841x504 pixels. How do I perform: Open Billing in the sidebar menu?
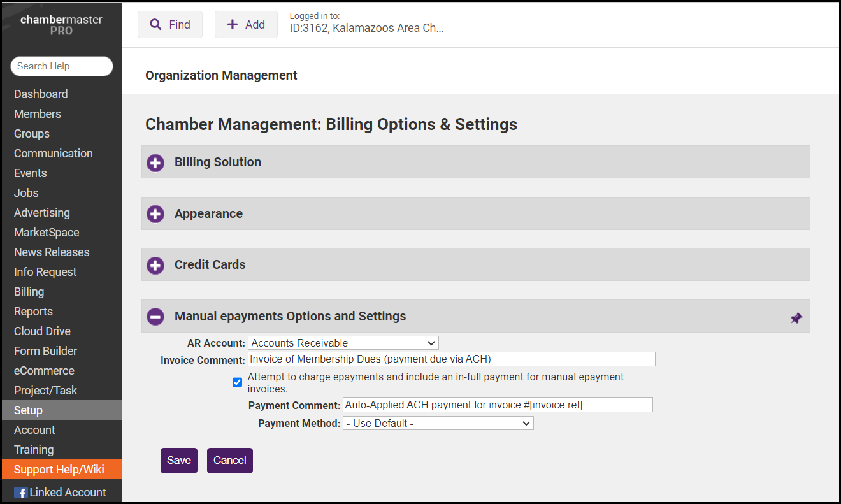(x=29, y=292)
